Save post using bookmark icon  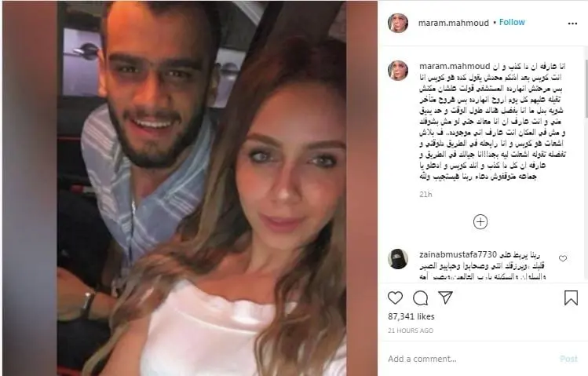(x=571, y=298)
